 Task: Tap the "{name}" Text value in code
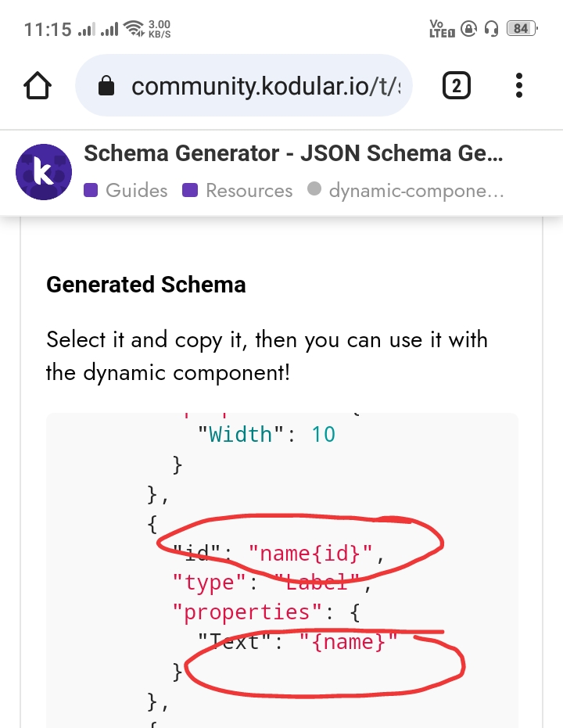coord(348,642)
